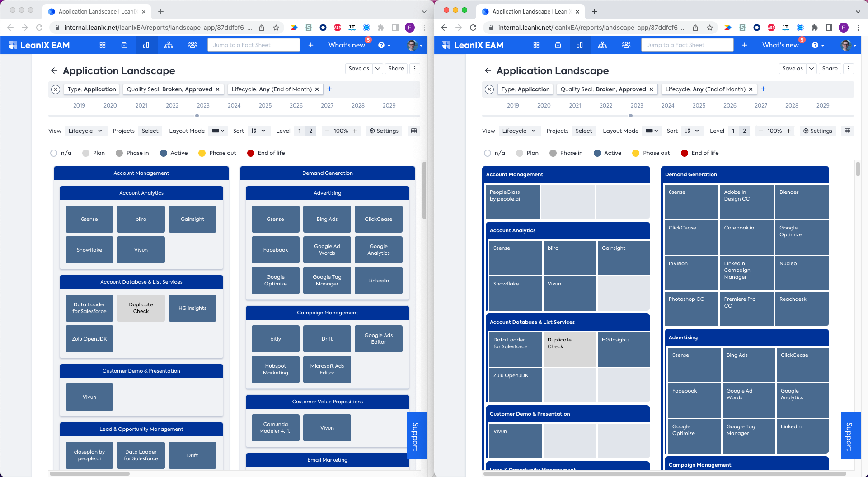The height and width of the screenshot is (477, 868).
Task: Toggle Active legend in left window
Action: point(174,153)
